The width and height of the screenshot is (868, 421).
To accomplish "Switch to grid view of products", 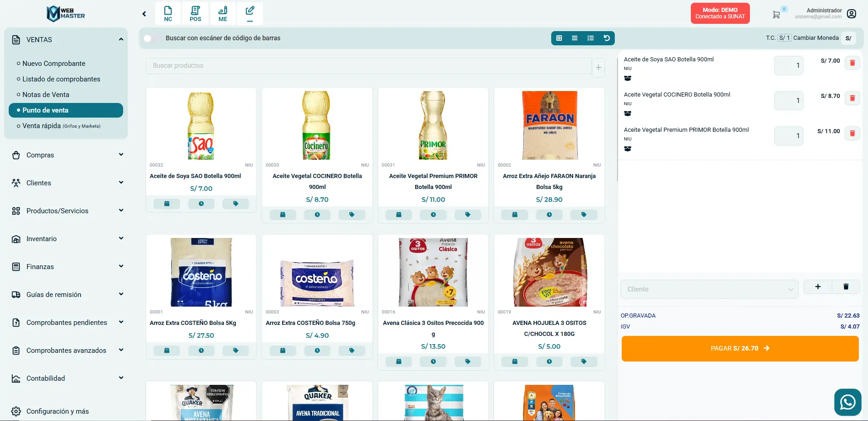I will pos(559,38).
